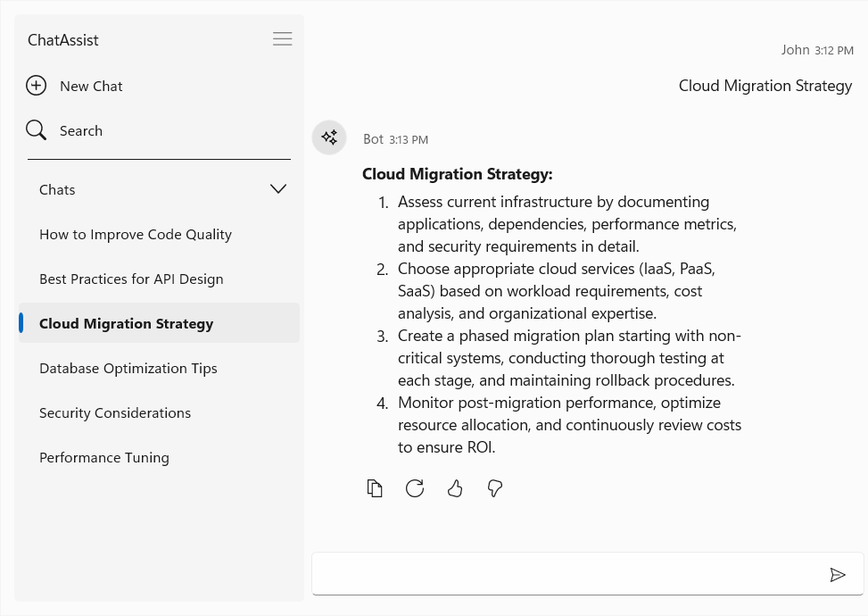Collapse the Chats section chevron
Image resolution: width=868 pixels, height=616 pixels.
pyautogui.click(x=278, y=189)
